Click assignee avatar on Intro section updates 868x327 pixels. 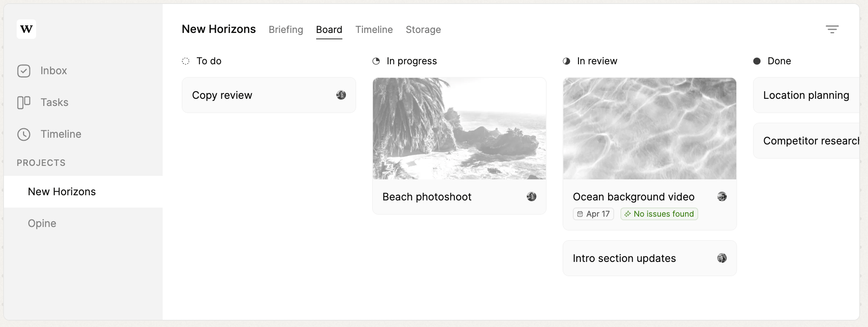(x=722, y=258)
